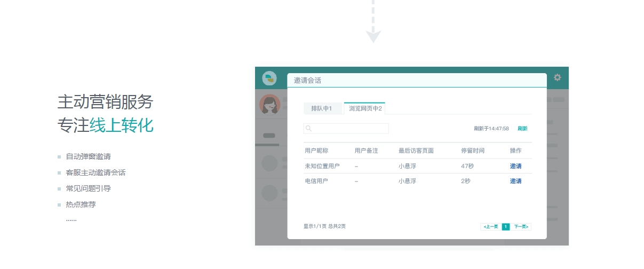The image size is (644, 269).
Task: Switch to the 排队中1 tab
Action: (x=322, y=108)
